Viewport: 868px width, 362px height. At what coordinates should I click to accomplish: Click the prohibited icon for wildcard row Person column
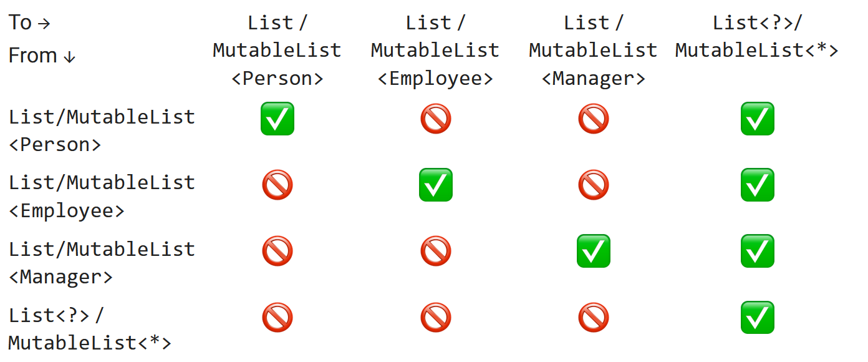[277, 317]
